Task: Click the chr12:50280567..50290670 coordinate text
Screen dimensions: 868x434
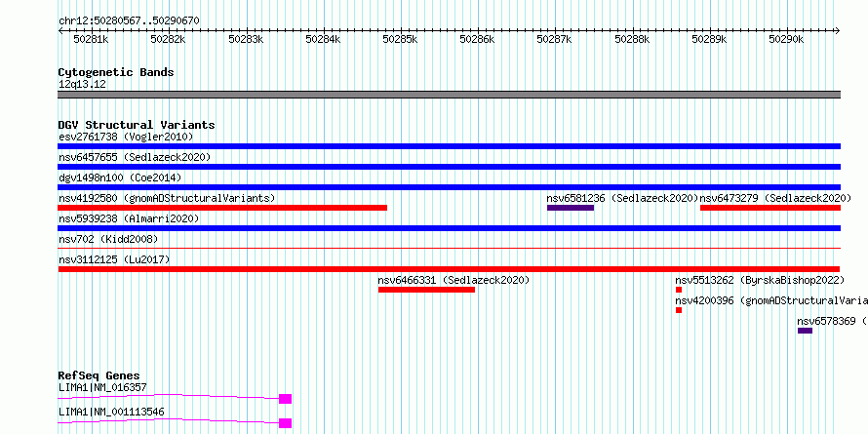Action: (129, 20)
